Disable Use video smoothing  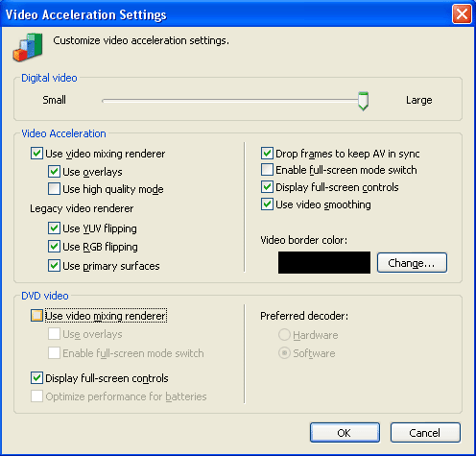point(267,204)
